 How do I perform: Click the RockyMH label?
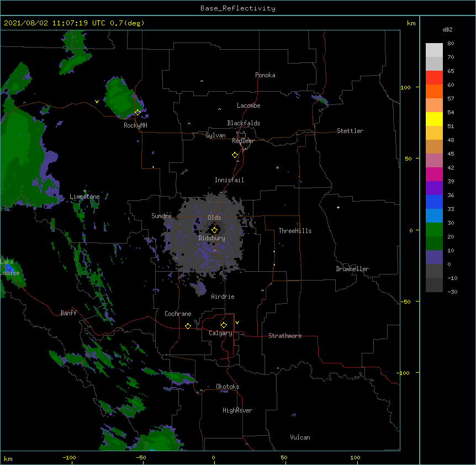point(135,125)
